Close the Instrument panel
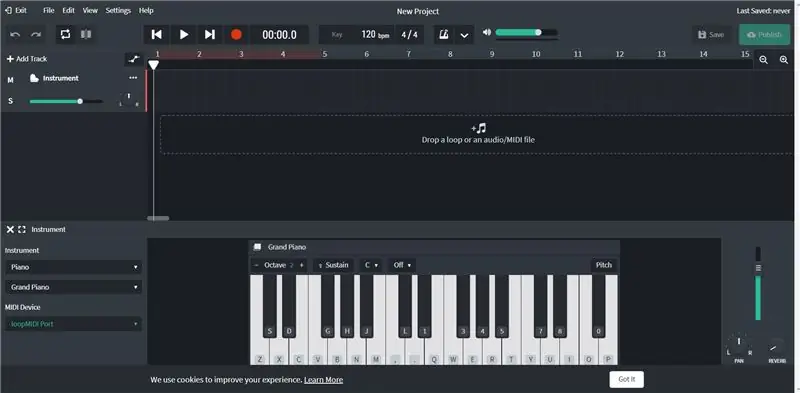Screen dimensions: 800x393 pyautogui.click(x=10, y=230)
